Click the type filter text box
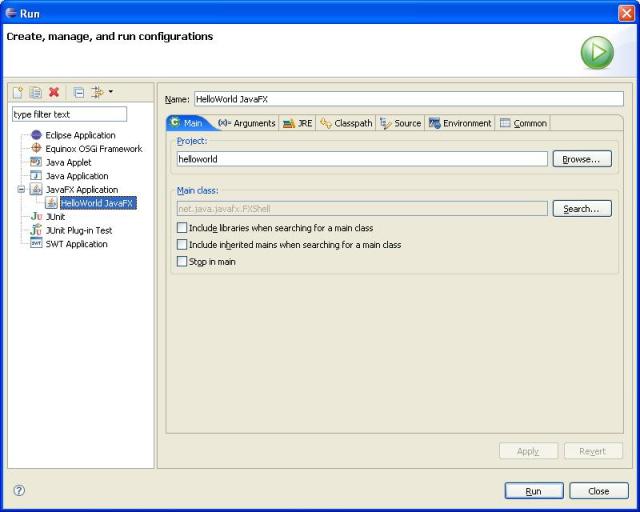 [x=69, y=114]
